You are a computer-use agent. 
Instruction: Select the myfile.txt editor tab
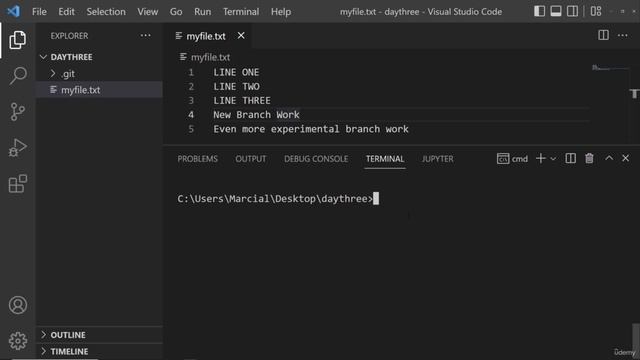click(x=206, y=36)
